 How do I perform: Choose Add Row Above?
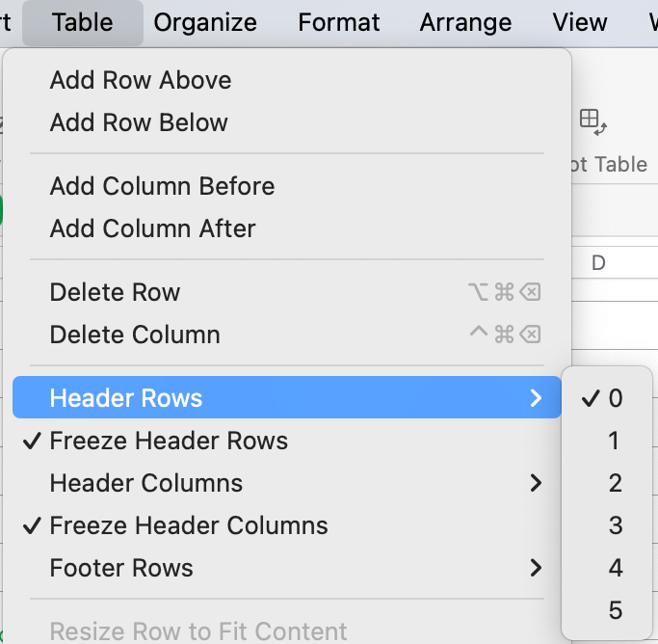point(141,80)
